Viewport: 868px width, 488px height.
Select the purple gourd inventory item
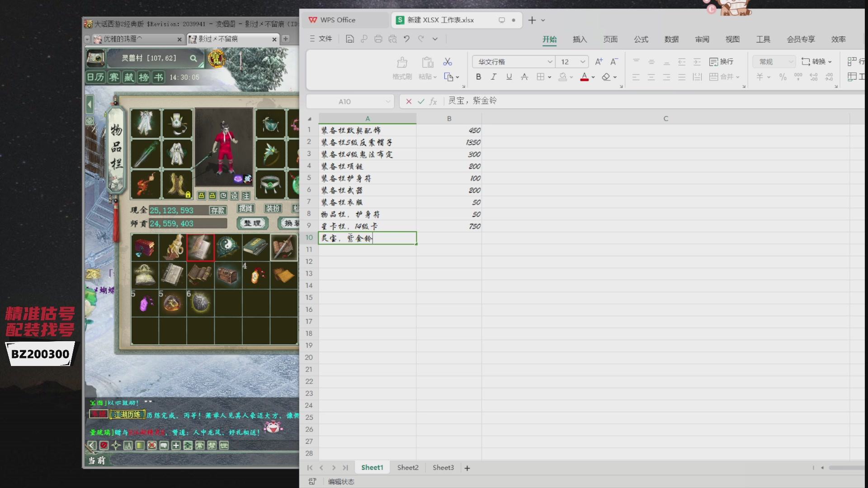[145, 303]
